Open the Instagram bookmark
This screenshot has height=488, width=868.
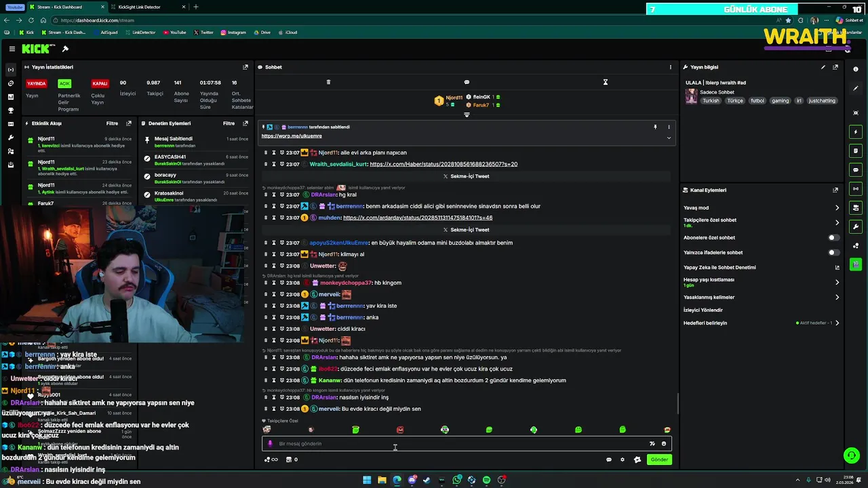point(233,33)
